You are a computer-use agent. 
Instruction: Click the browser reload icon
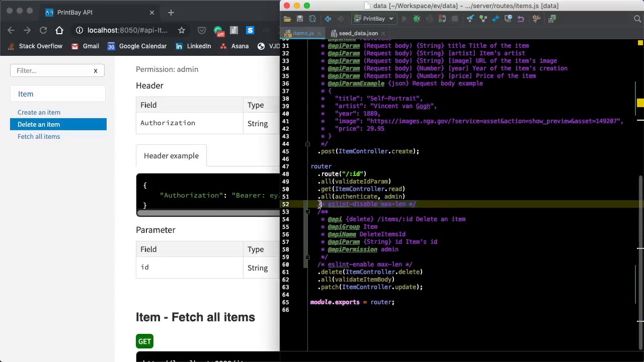click(x=43, y=30)
